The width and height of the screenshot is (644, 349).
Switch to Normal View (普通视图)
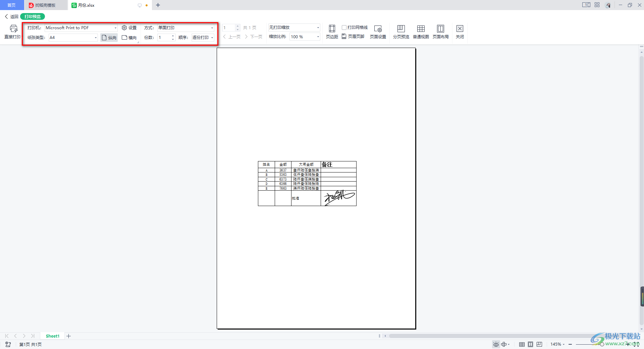click(x=421, y=32)
